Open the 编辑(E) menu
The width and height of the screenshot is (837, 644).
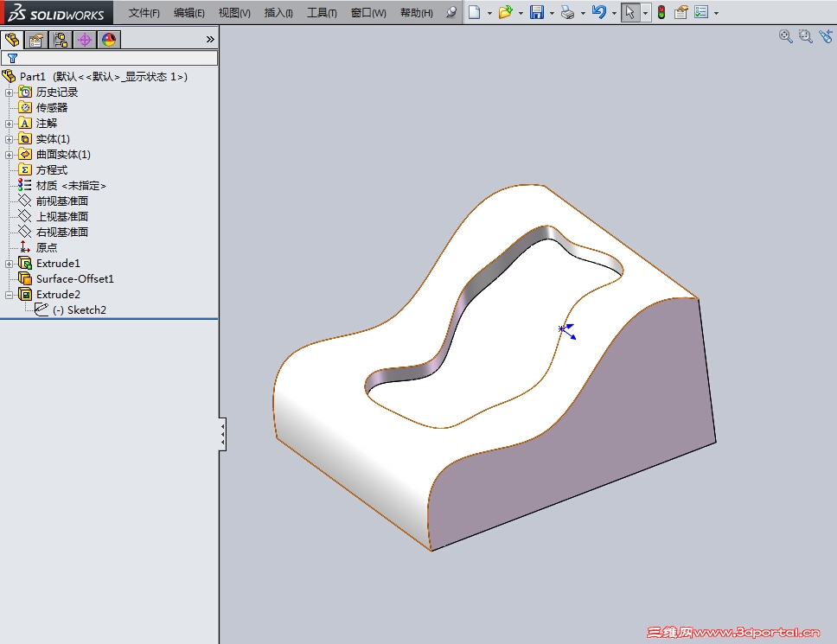tap(189, 13)
